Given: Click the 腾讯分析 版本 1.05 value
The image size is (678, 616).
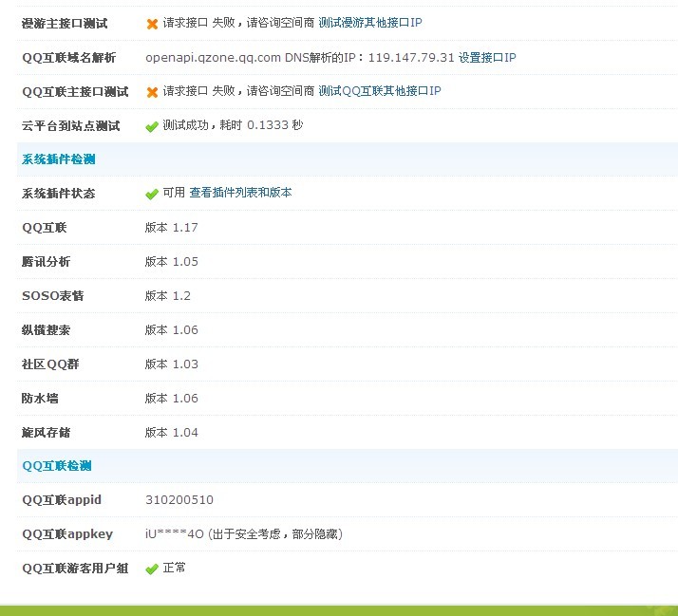Looking at the screenshot, I should pyautogui.click(x=171, y=262).
